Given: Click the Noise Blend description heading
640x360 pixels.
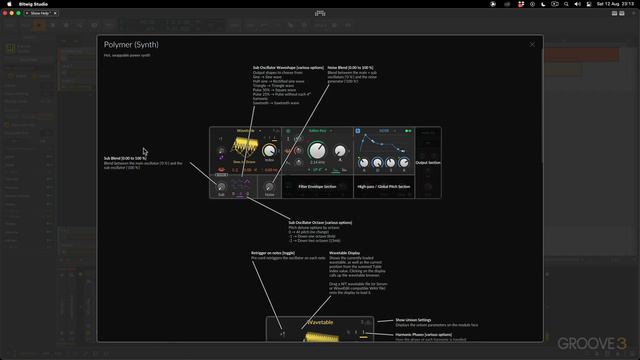Looking at the screenshot, I should [x=350, y=68].
